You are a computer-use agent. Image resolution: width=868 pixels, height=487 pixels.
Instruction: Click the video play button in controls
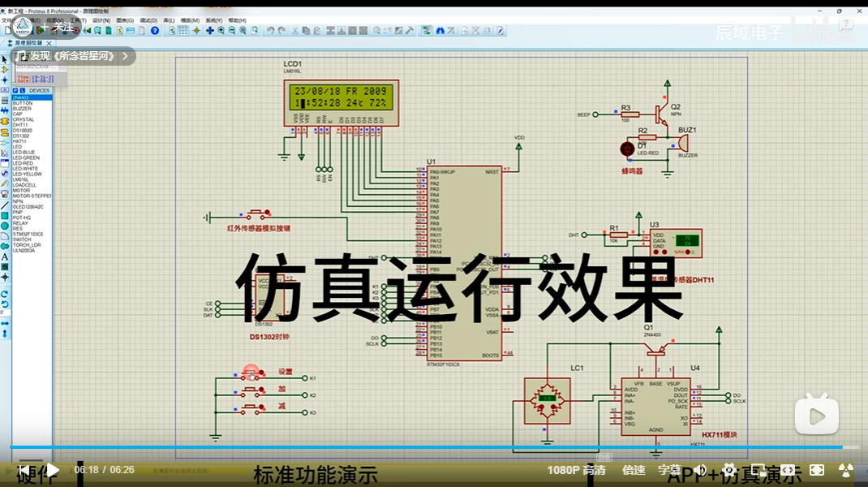[52, 471]
